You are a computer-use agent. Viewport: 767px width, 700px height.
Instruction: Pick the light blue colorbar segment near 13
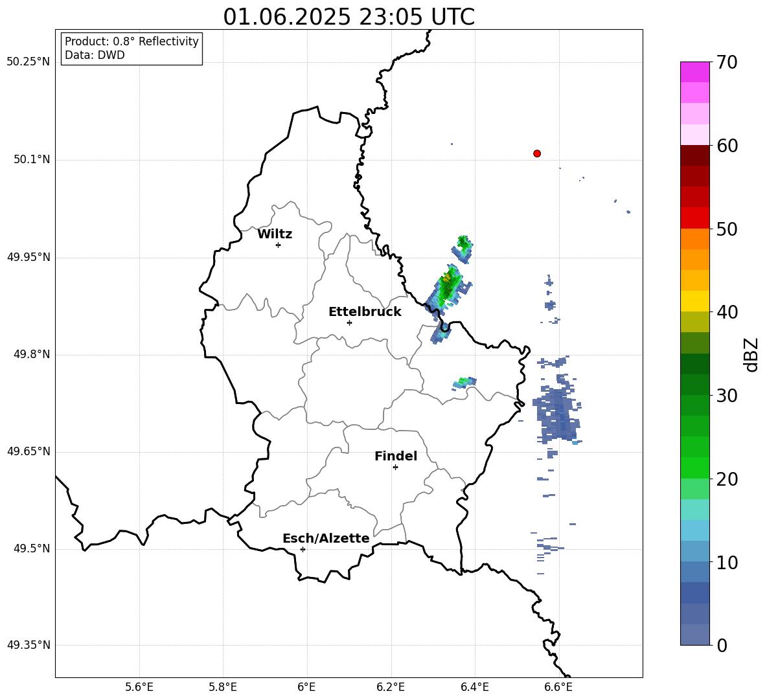point(695,530)
